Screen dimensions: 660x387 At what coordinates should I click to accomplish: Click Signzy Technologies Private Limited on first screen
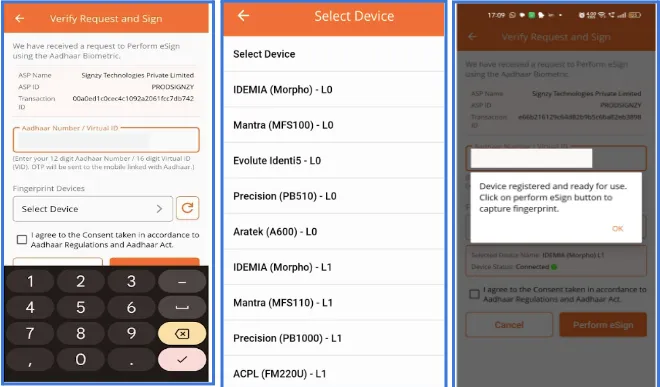138,75
